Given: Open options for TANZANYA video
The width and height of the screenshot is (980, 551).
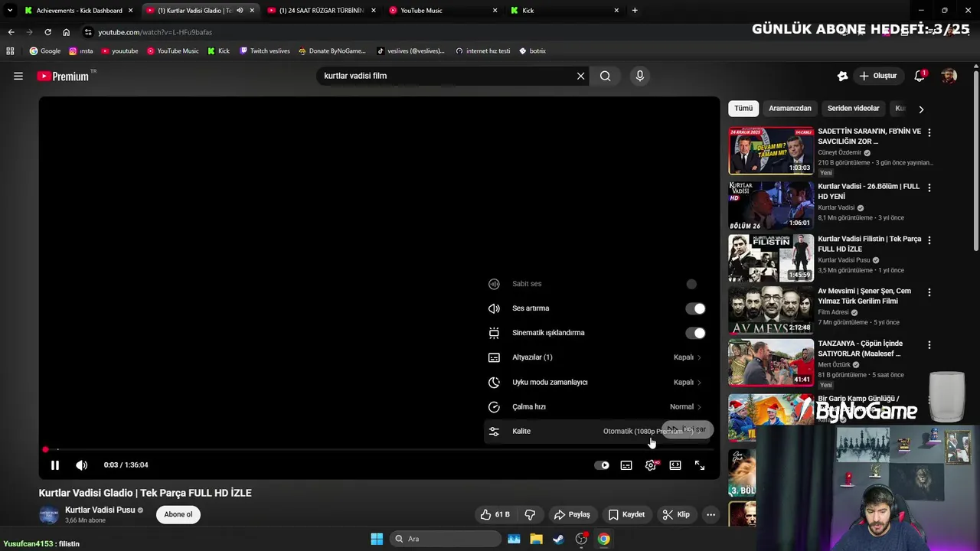Looking at the screenshot, I should pos(929,344).
